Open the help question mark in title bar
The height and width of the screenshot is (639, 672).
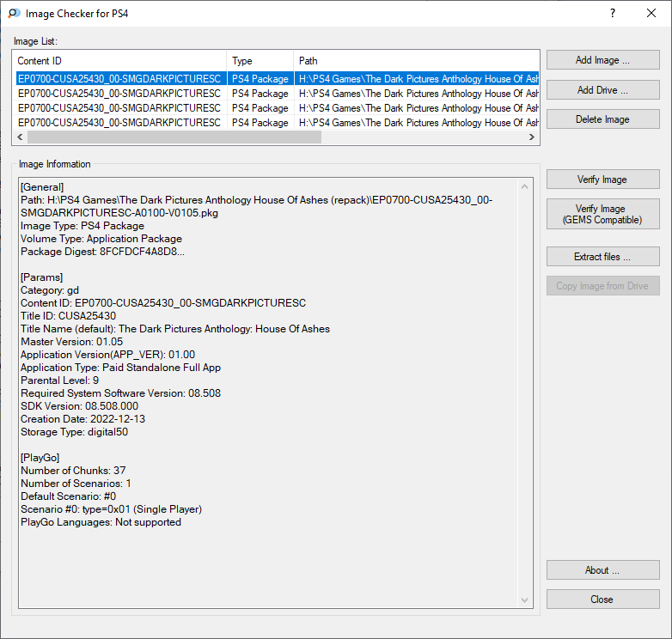(x=613, y=13)
